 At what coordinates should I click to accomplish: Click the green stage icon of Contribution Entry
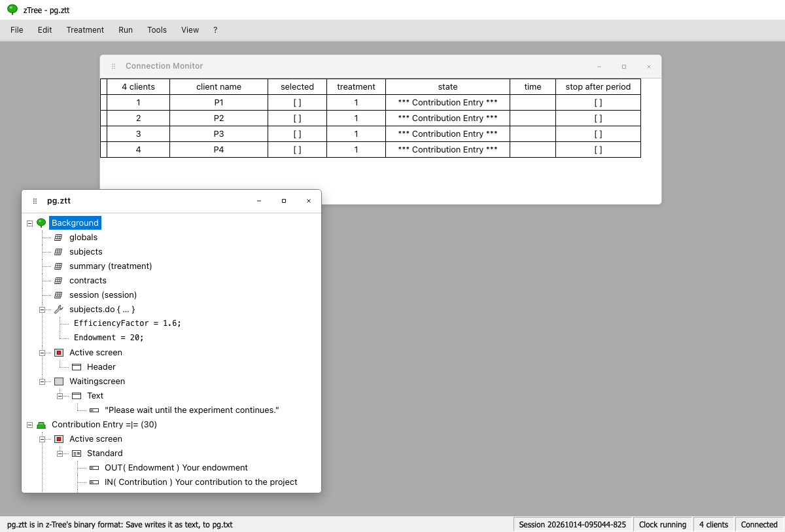41,425
